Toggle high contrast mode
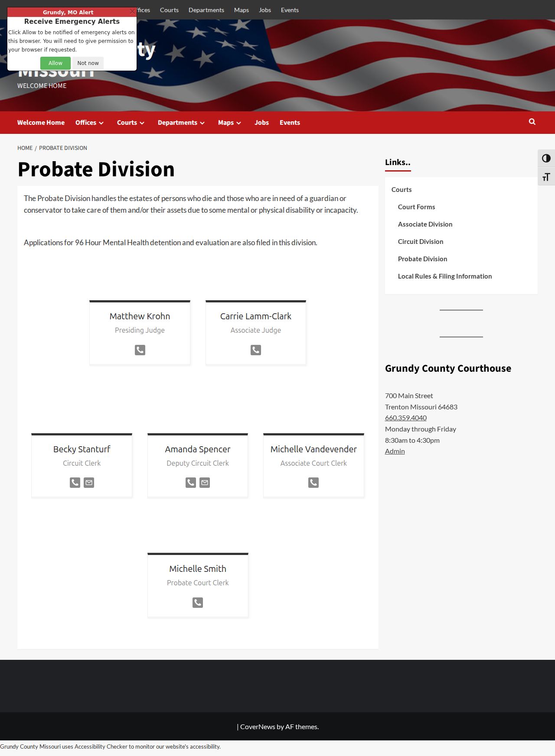Image resolution: width=555 pixels, height=756 pixels. tap(546, 159)
